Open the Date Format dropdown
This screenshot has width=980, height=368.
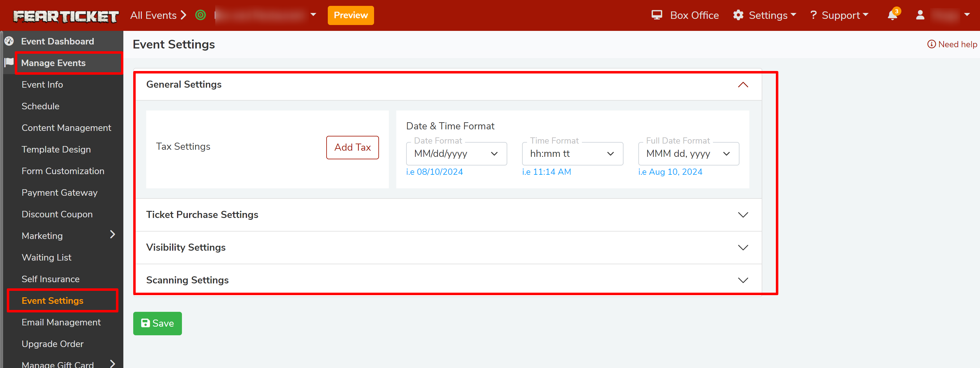[x=456, y=154]
